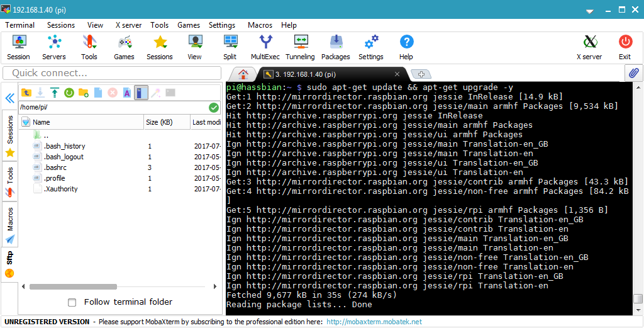Screen dimensions: 644x328
Task: Close the 192.168.1.40 (pi) terminal tab
Action: pos(397,74)
